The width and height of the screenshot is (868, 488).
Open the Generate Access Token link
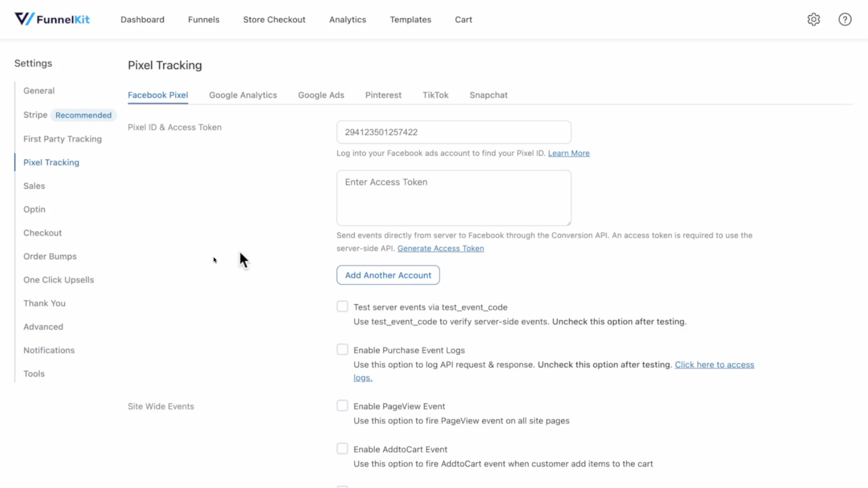pyautogui.click(x=440, y=248)
